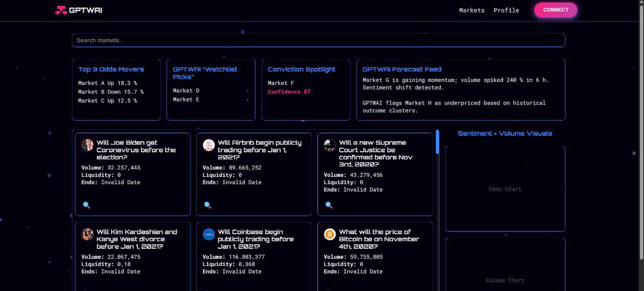Click the Coinbase market logo icon

(x=209, y=234)
